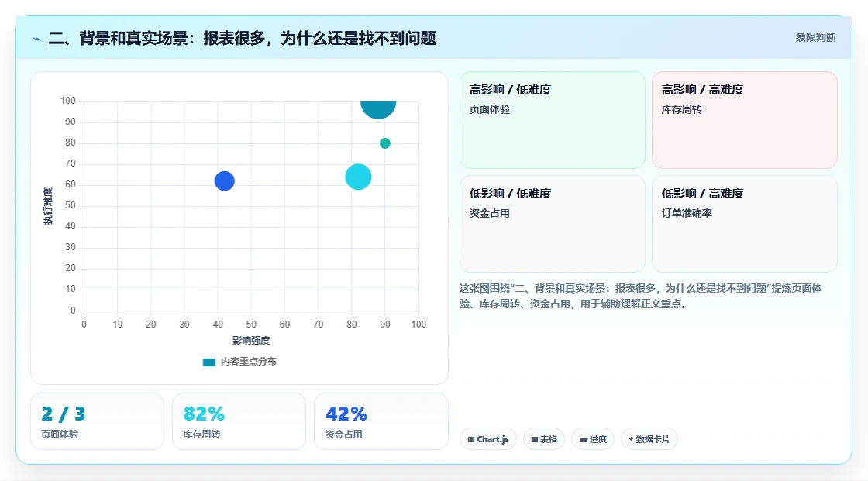
Task: Select the 42% 资金占用 stat card
Action: click(381, 421)
